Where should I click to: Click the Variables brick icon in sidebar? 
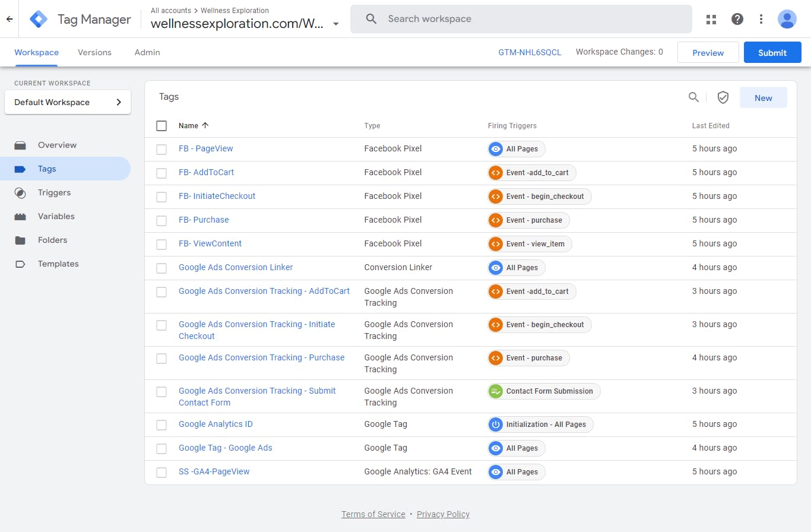coord(20,216)
